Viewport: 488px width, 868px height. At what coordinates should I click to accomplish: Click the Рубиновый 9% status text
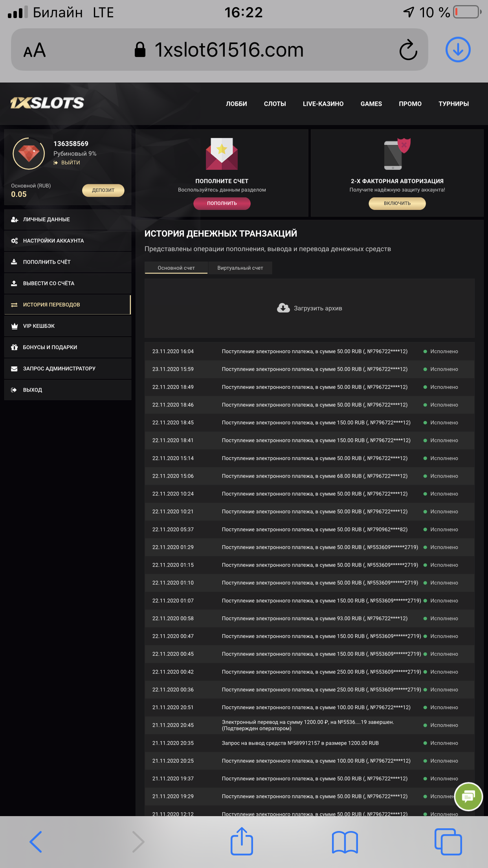point(75,153)
